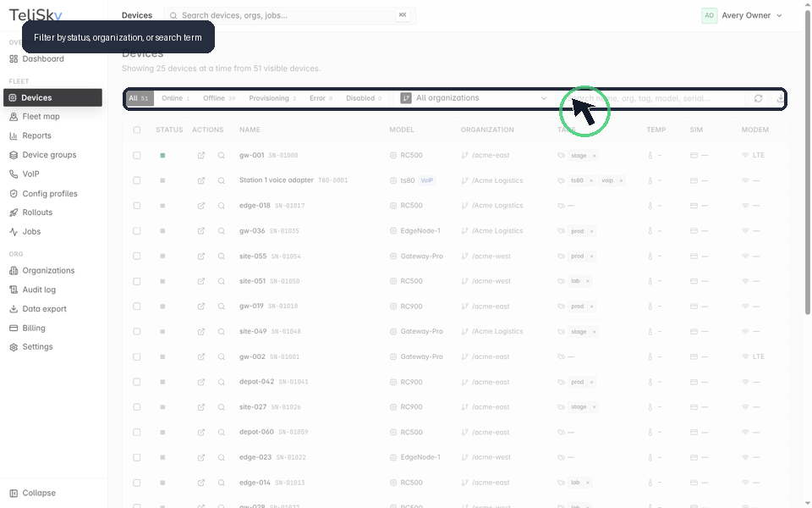Open Avery Owner account menu
The width and height of the screenshot is (812, 508).
pos(742,15)
